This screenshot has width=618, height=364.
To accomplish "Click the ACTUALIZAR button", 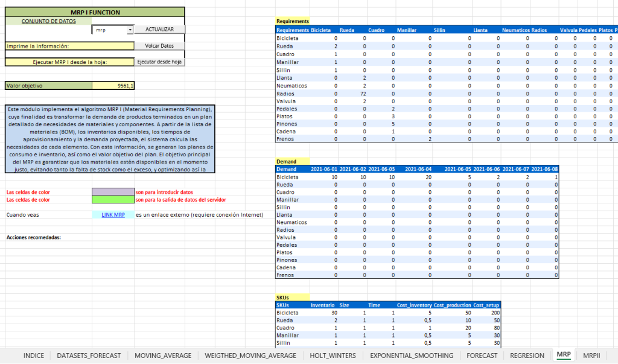I will 159,29.
